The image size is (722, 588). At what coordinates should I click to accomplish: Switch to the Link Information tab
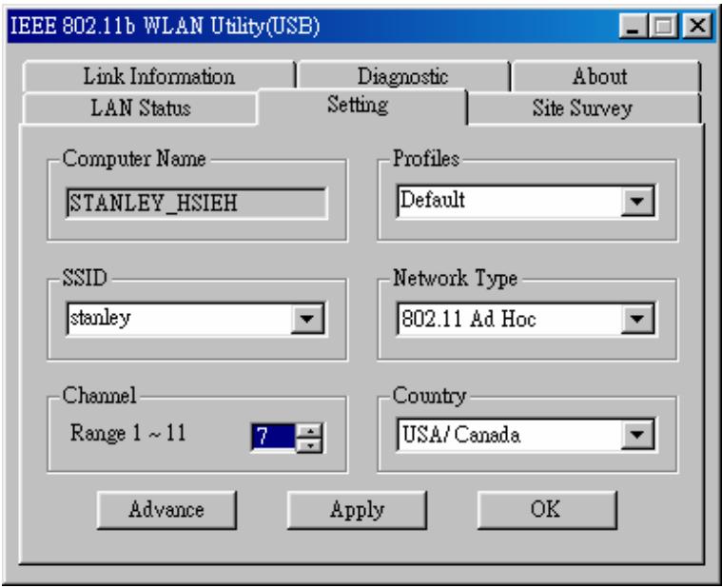point(159,76)
